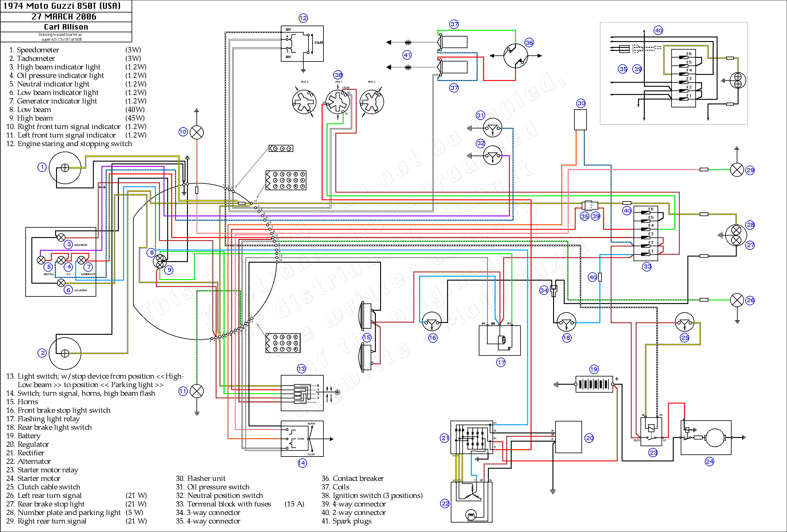
Task: Click legend entry '12. Engine staring and stopping switch'
Action: [69, 144]
